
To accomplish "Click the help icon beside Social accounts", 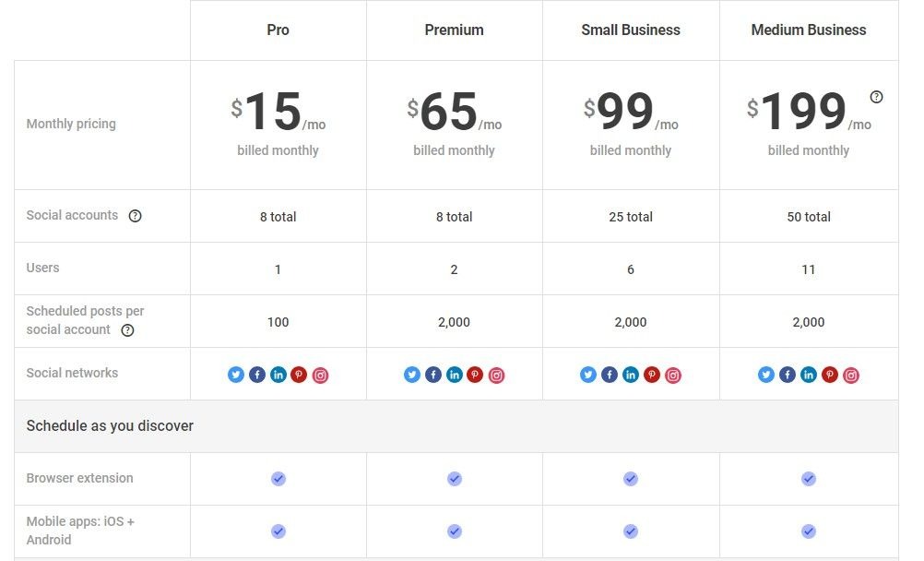I will pyautogui.click(x=135, y=216).
